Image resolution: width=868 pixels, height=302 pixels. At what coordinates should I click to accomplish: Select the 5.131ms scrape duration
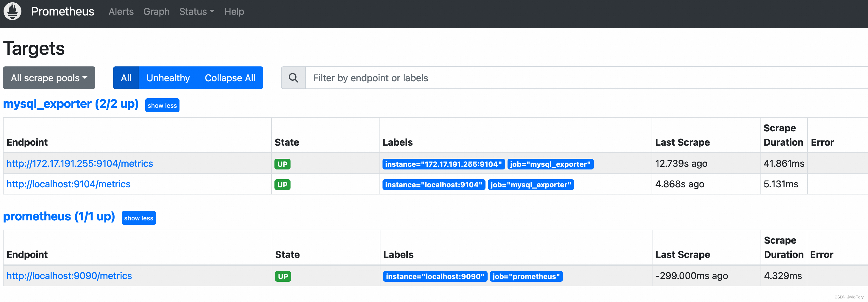[x=781, y=184]
